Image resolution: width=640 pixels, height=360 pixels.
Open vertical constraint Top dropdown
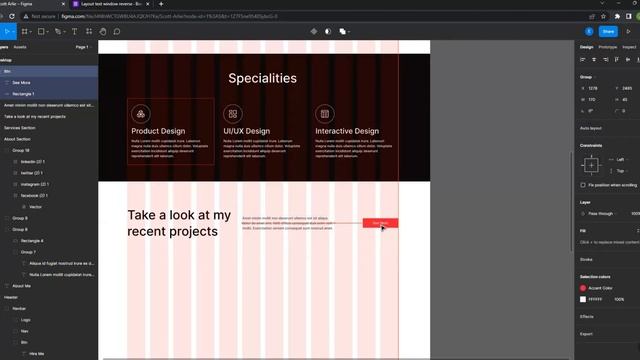(620, 171)
